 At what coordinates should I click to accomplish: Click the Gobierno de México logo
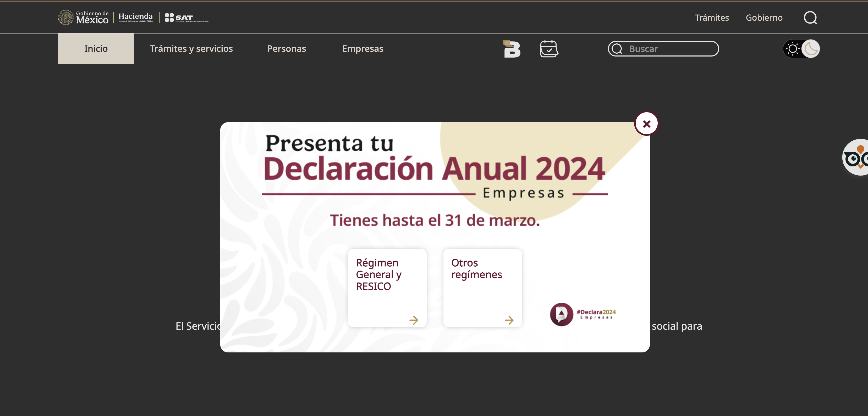pyautogui.click(x=83, y=18)
